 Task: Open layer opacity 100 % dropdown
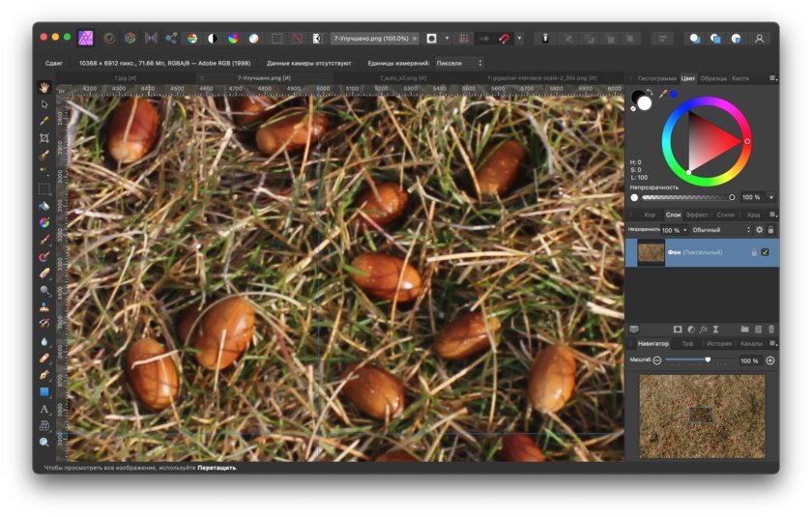tap(684, 230)
